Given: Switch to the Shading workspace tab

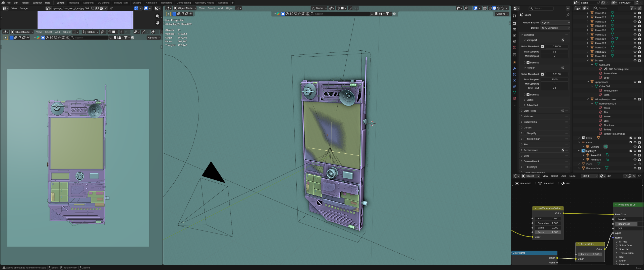Looking at the screenshot, I should [x=137, y=3].
